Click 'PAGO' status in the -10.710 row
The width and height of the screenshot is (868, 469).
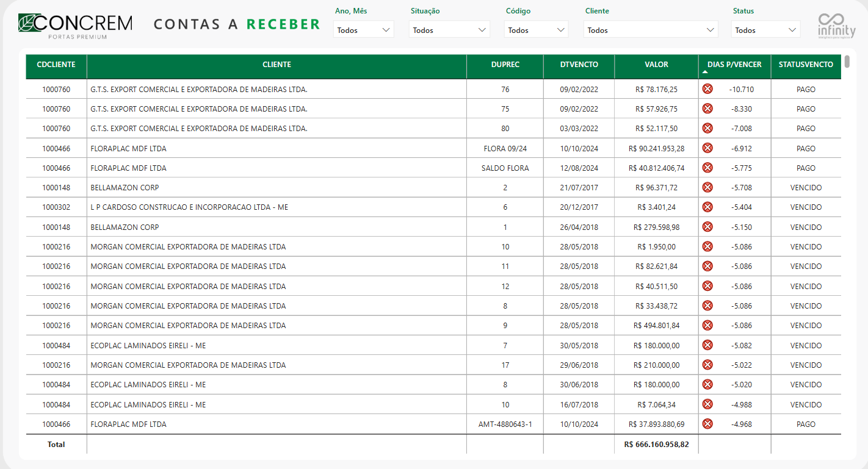point(806,89)
